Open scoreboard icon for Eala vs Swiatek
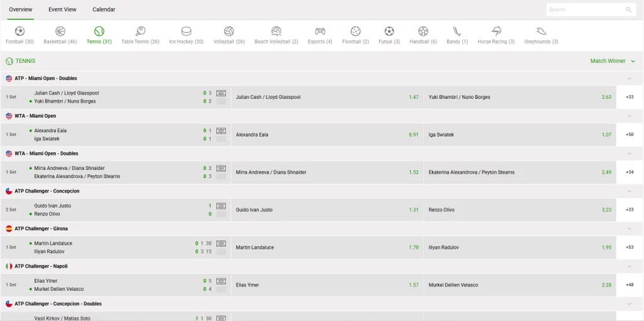 click(221, 131)
